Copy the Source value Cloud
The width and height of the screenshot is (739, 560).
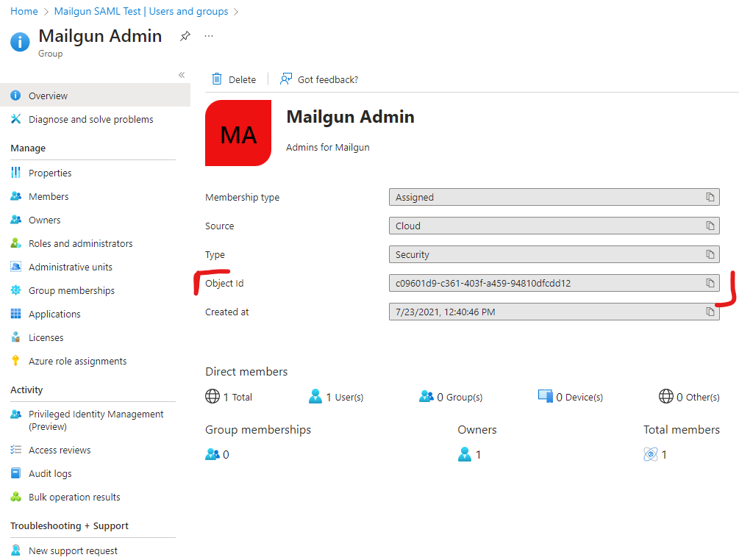point(710,226)
